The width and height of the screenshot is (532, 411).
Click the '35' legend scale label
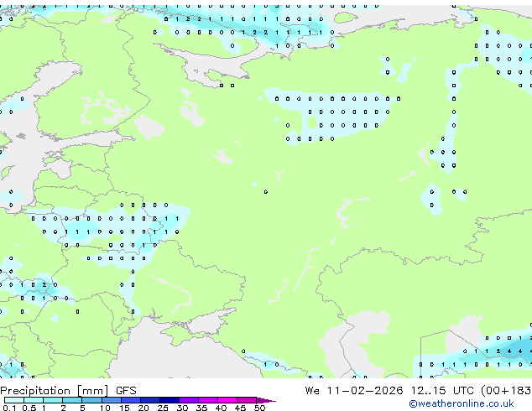point(201,408)
